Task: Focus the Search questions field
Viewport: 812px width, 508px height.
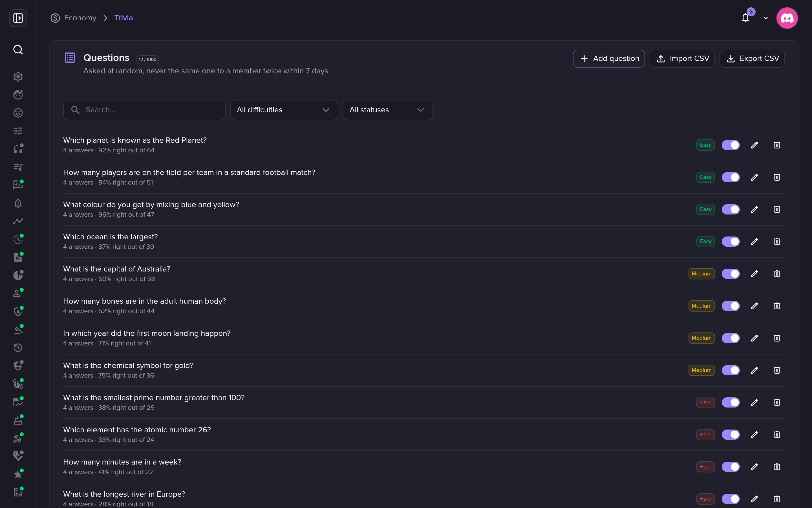Action: coord(144,110)
